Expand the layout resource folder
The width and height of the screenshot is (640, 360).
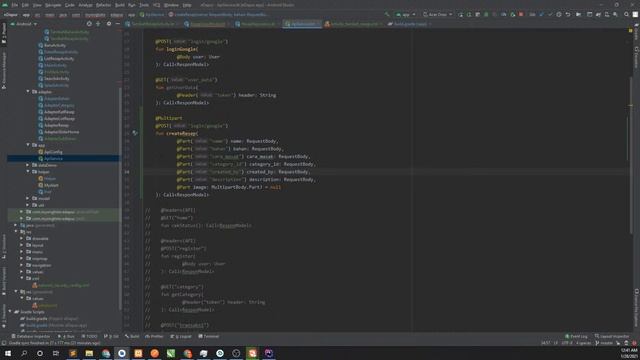point(22,245)
